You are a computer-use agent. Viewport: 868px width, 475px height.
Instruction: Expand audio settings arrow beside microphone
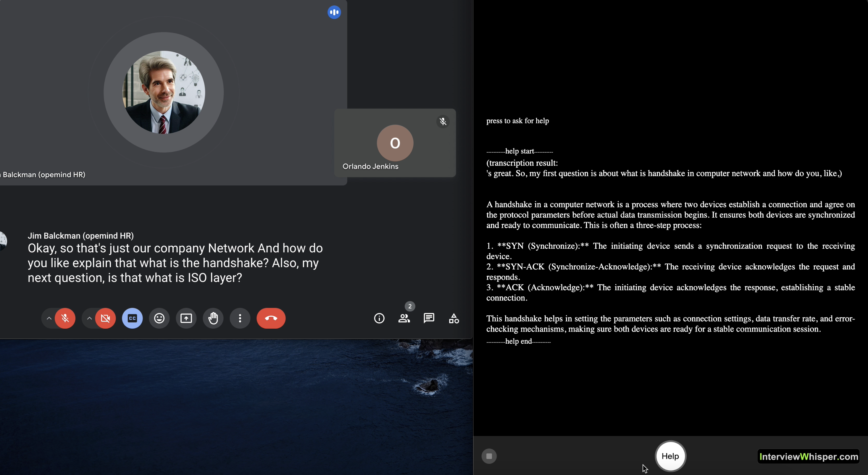click(x=49, y=318)
